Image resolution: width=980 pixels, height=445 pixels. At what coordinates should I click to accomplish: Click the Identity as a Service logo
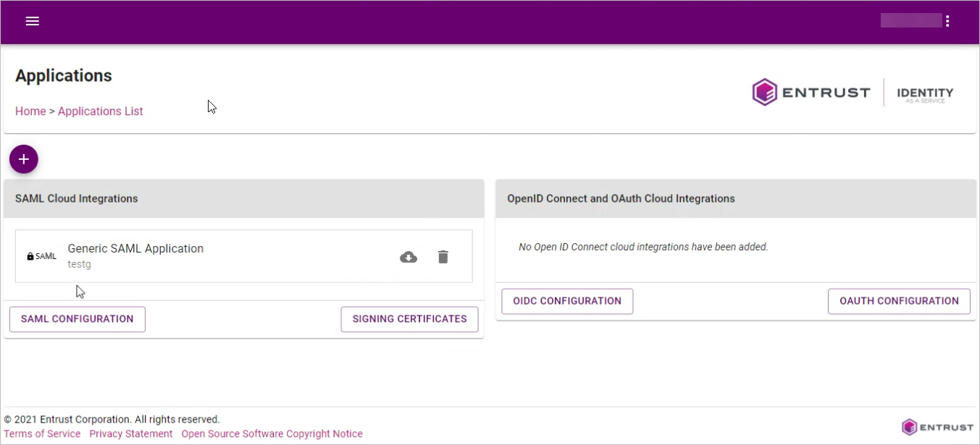(925, 94)
